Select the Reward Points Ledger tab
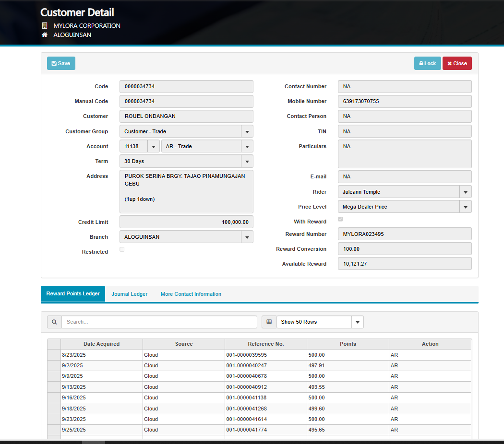The height and width of the screenshot is (444, 504). [x=73, y=294]
